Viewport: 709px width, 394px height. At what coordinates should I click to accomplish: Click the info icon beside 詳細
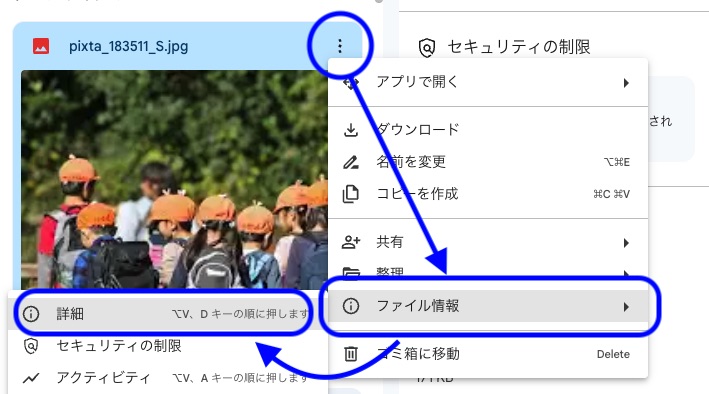31,314
